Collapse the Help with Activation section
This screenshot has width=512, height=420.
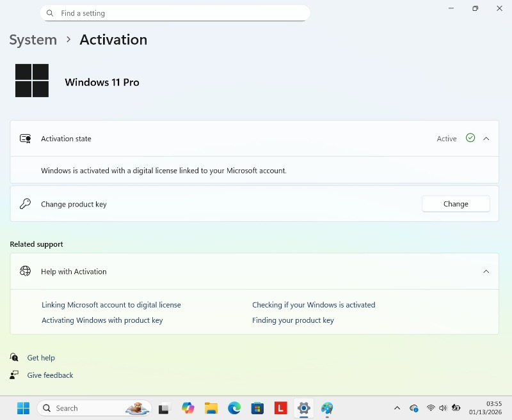tap(486, 272)
